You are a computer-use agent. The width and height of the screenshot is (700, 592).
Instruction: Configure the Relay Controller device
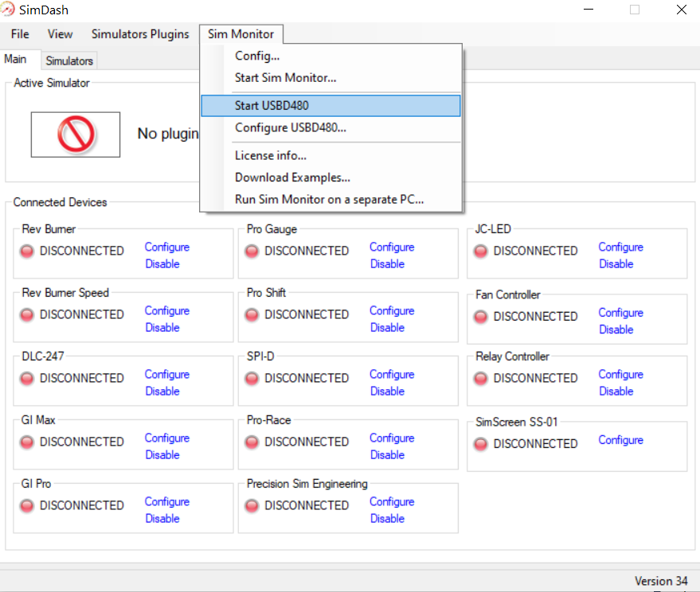[620, 374]
